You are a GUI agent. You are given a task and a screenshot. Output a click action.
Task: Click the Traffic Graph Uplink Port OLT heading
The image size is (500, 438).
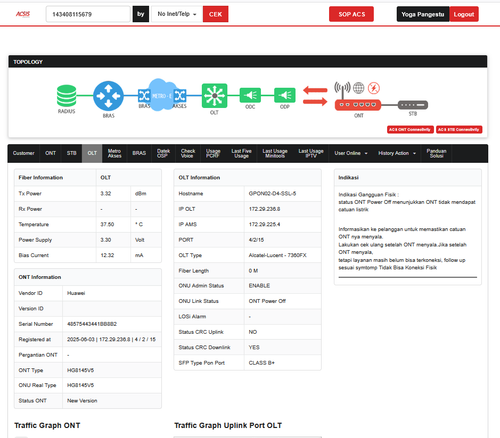(x=228, y=426)
